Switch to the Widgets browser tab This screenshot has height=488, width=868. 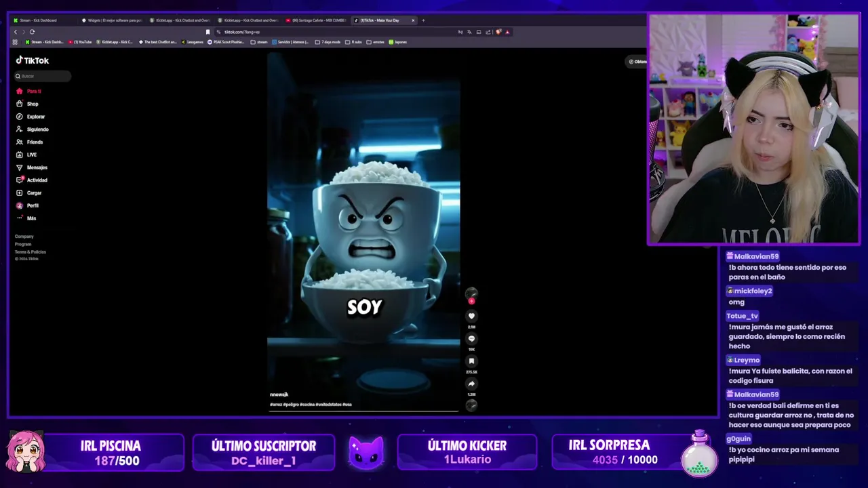[111, 20]
